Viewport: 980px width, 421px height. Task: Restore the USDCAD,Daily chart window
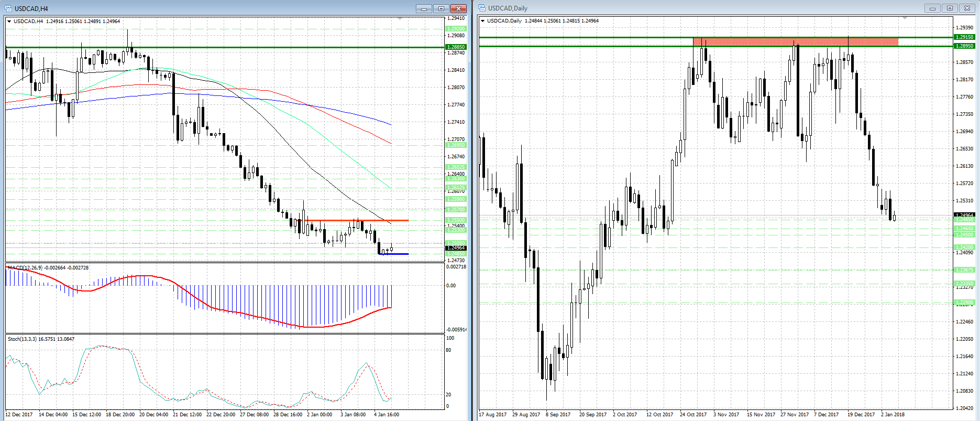[950, 8]
